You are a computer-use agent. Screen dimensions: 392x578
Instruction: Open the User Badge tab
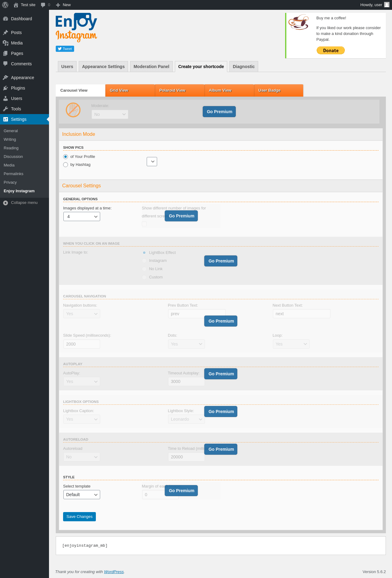279,90
